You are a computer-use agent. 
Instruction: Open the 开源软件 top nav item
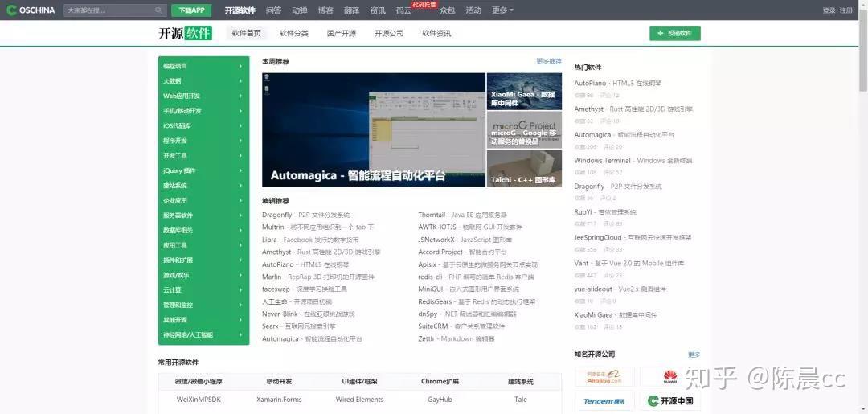(x=240, y=10)
